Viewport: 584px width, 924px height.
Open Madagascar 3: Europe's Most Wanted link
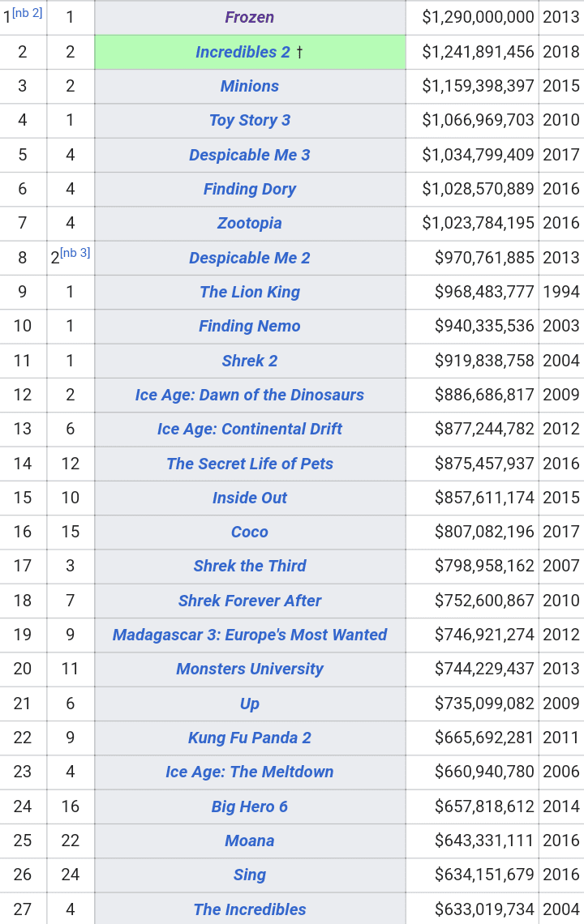[x=250, y=635]
